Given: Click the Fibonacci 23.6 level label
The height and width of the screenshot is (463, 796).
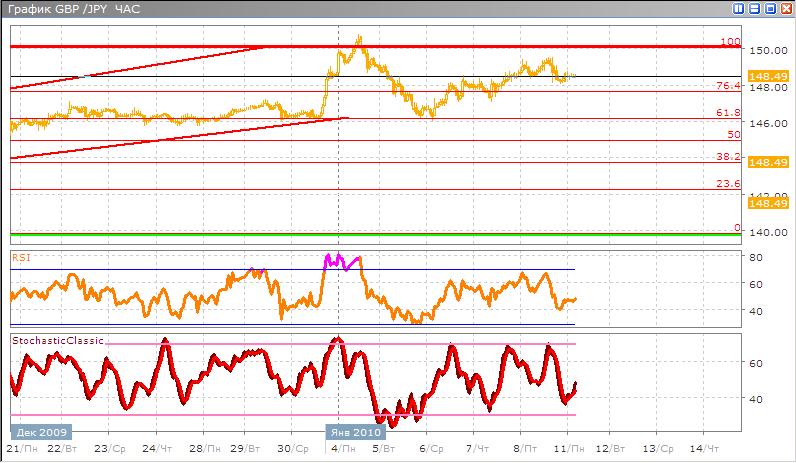Looking at the screenshot, I should [729, 184].
